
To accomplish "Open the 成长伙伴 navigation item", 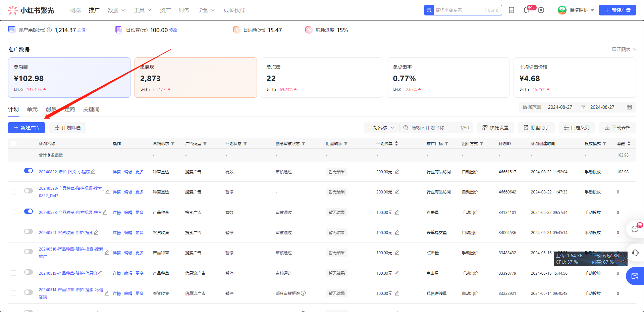I will pyautogui.click(x=234, y=10).
